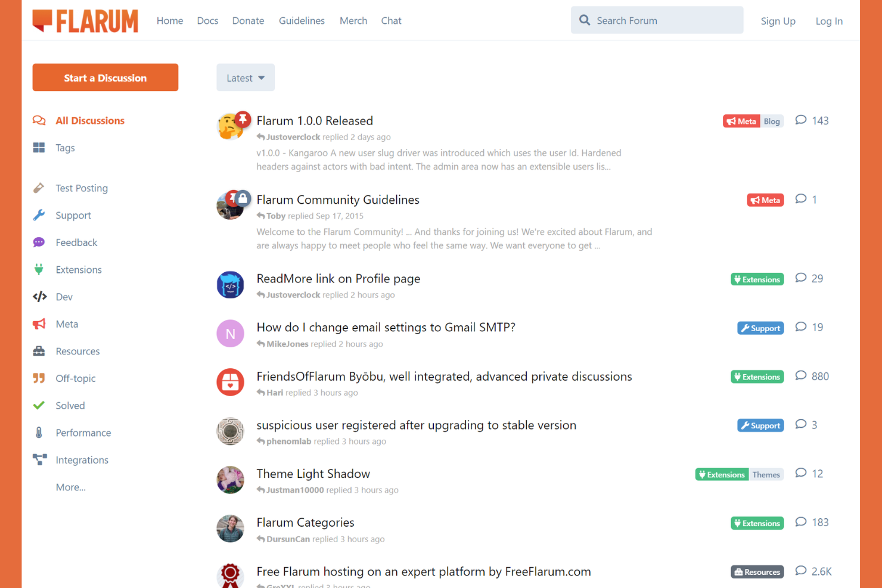The image size is (882, 588).
Task: Click comment bubble icon on Byōbu discussion
Action: (801, 376)
